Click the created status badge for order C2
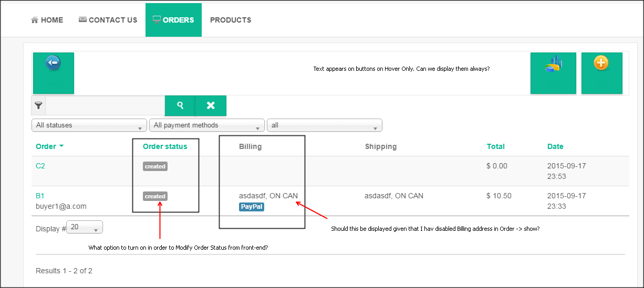644x288 pixels. (x=155, y=166)
